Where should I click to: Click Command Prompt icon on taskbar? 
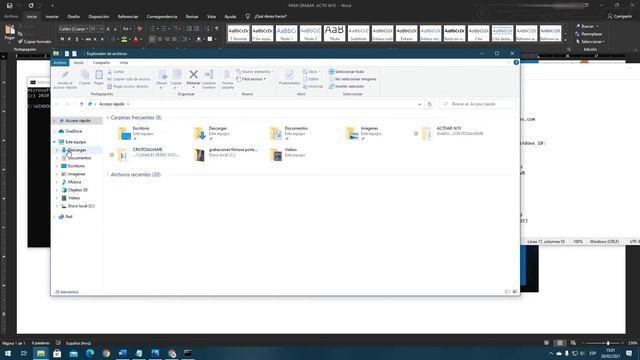coord(188,353)
